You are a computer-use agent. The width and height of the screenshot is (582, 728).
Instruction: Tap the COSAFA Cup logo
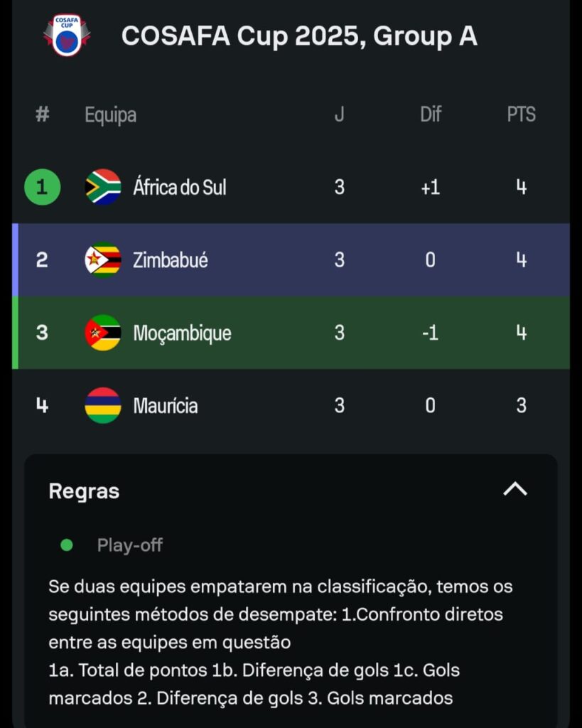(67, 36)
